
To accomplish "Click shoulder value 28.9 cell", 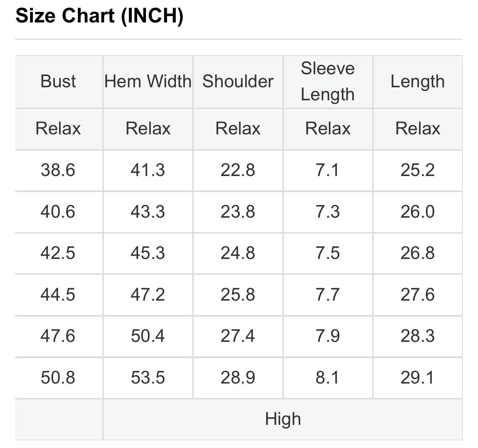I will 238,377.
